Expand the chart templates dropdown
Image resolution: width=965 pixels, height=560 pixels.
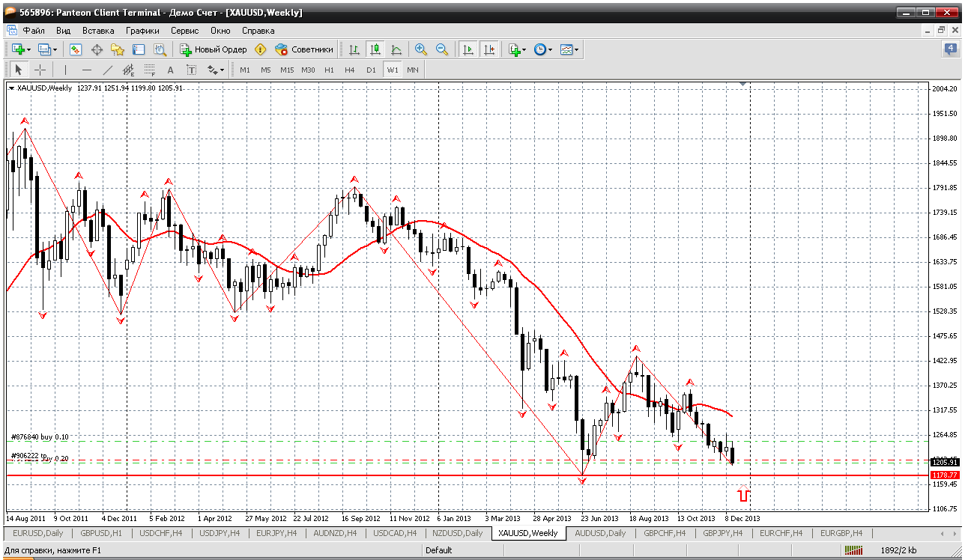click(569, 49)
